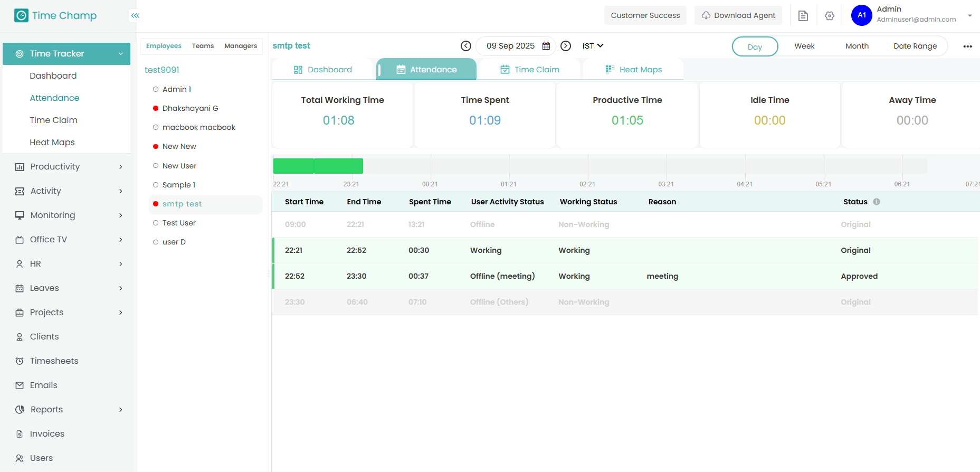Select employee Dhakshayani G in list
The height and width of the screenshot is (472, 980).
click(190, 108)
